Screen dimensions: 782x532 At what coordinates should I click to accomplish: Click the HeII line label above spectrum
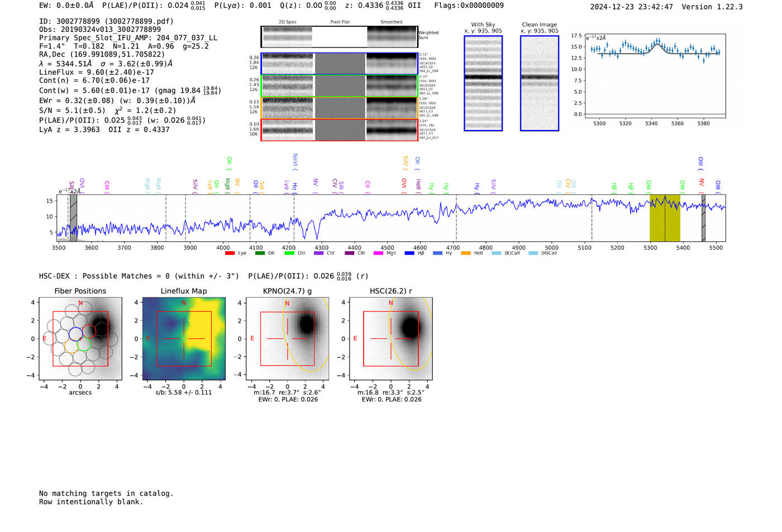click(418, 185)
